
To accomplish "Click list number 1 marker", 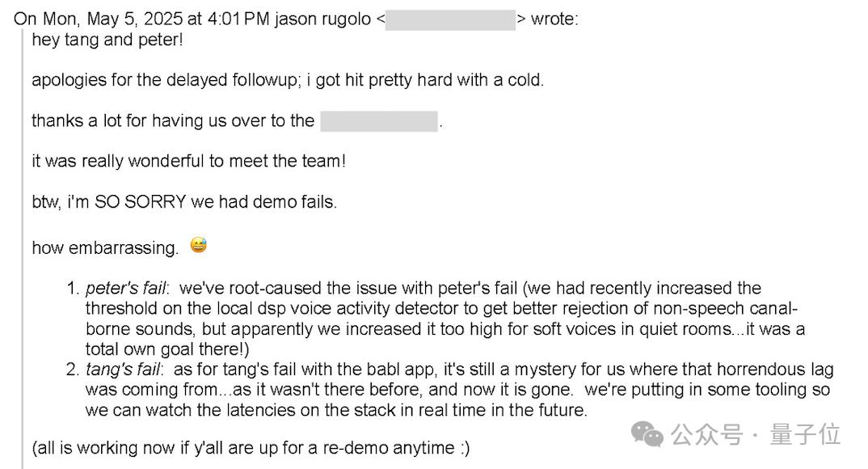I will (x=73, y=288).
